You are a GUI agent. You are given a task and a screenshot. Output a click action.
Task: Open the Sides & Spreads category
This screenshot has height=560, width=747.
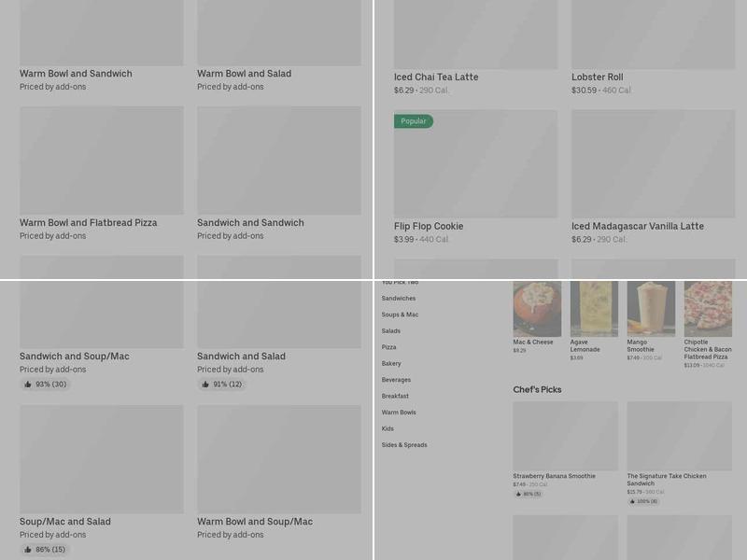coord(404,445)
